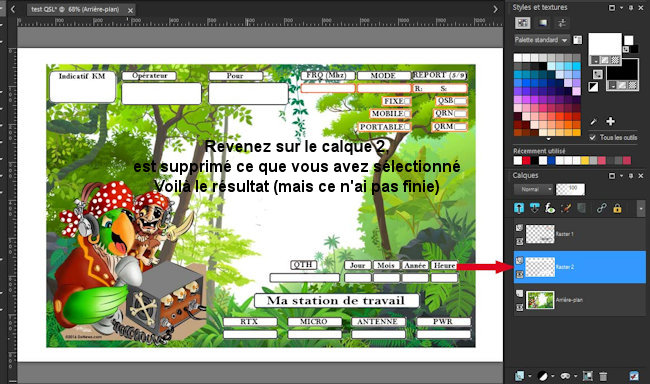The image size is (650, 384).
Task: Open the mask layer dropdown arrow
Action: [x=575, y=377]
